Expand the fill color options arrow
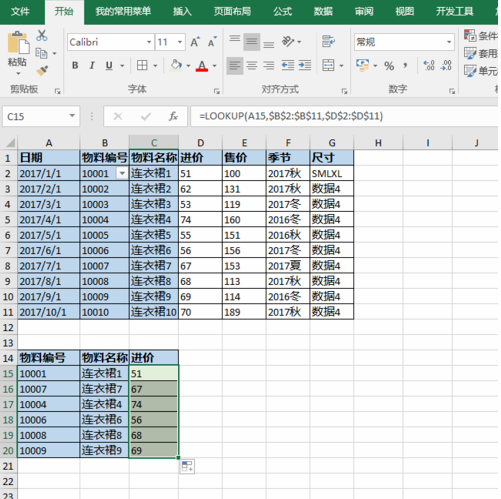 tap(188, 66)
